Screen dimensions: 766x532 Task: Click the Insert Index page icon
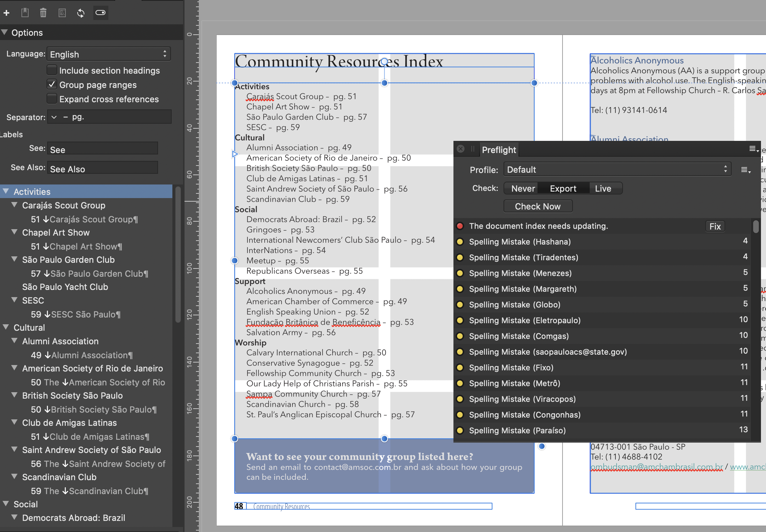[x=62, y=13]
